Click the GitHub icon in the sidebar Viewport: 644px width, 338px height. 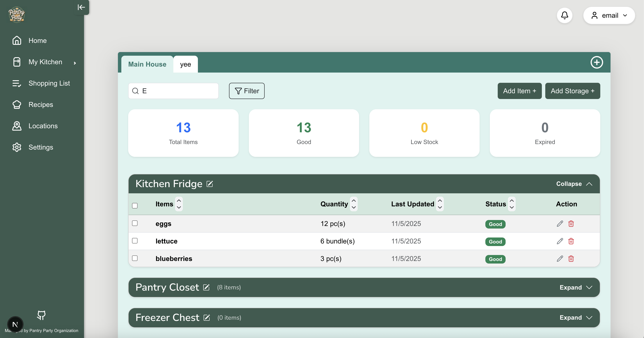[41, 315]
